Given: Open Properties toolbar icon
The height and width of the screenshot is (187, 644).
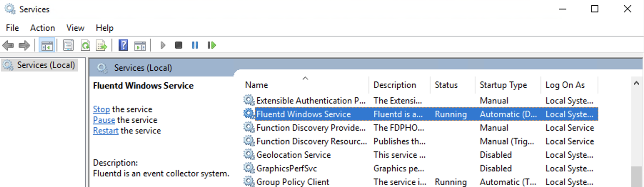Looking at the screenshot, I should coord(68,45).
